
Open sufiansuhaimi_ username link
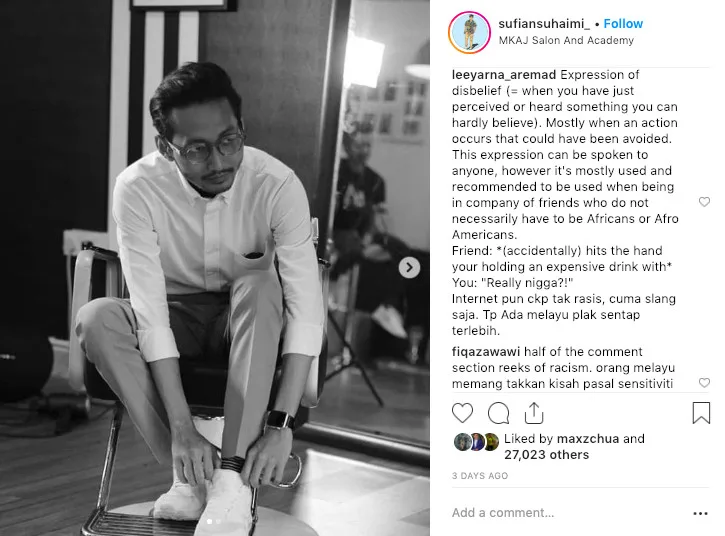click(x=544, y=24)
